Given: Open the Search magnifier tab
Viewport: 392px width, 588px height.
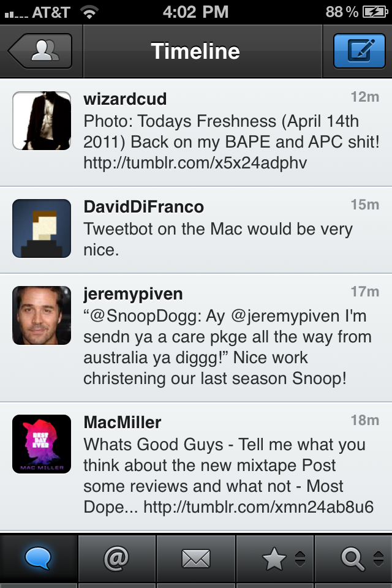Looking at the screenshot, I should [353, 559].
